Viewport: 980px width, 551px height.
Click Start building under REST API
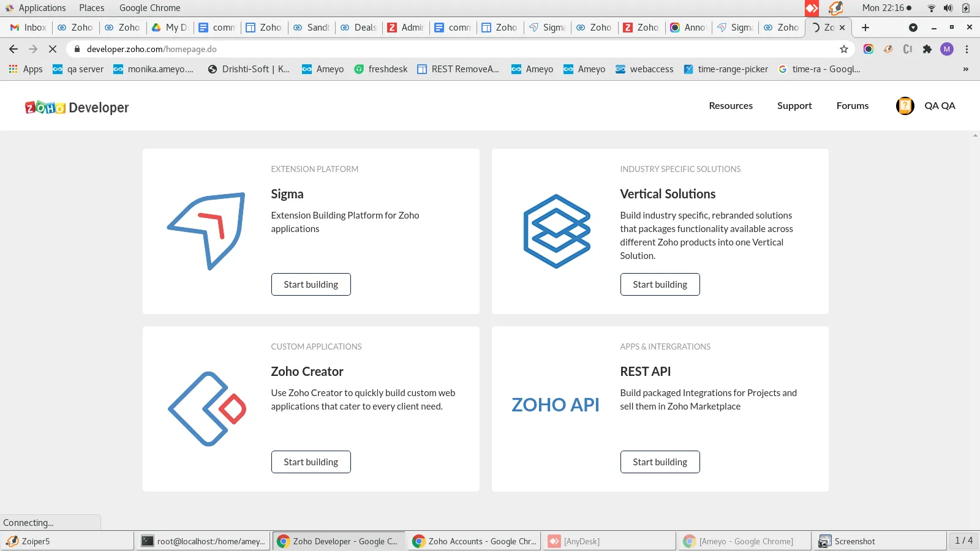click(x=660, y=462)
